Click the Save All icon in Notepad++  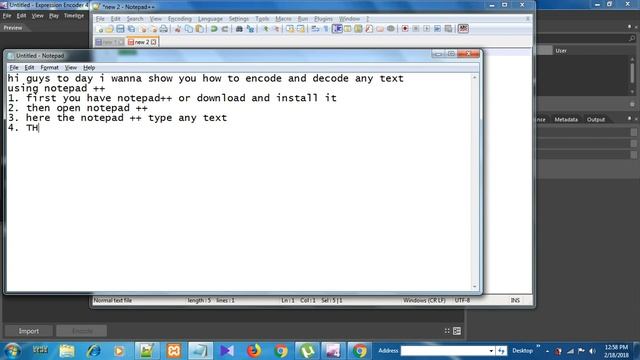131,29
